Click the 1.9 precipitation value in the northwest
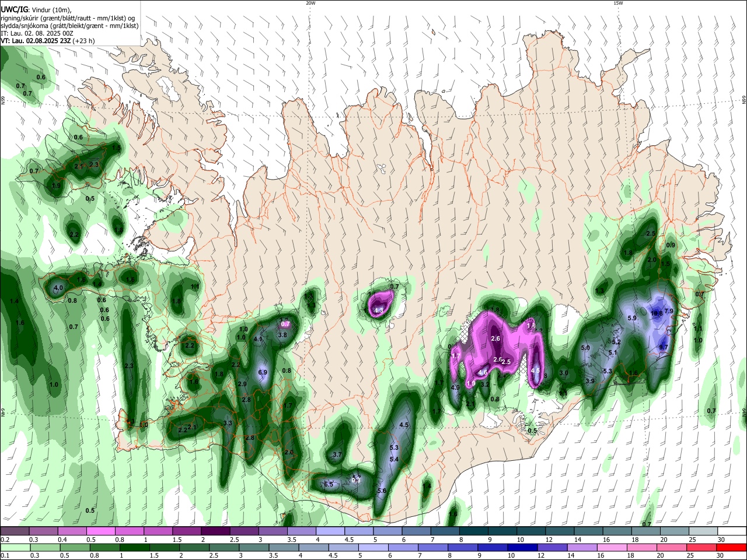Viewport: 747px width, 560px height. click(x=56, y=186)
